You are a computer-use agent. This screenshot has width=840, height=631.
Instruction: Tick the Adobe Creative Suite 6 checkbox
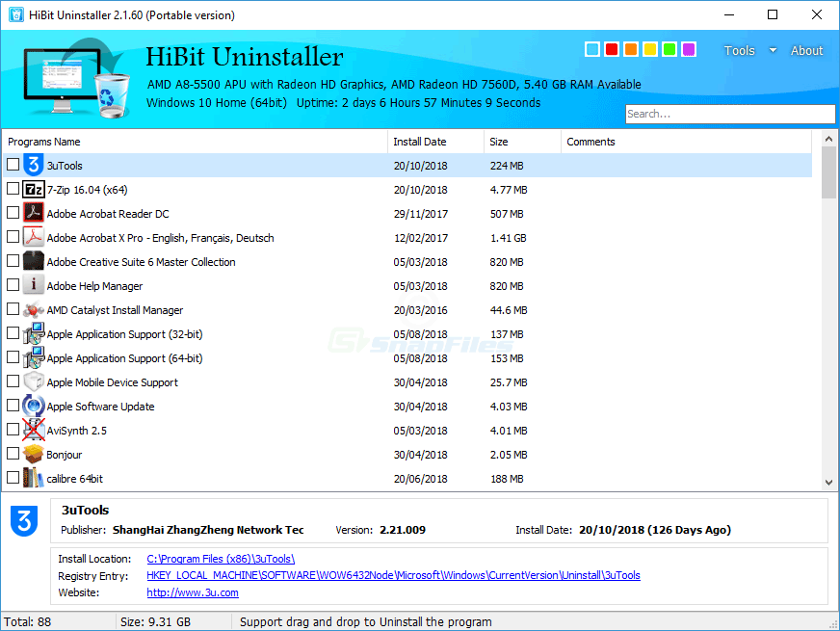pyautogui.click(x=13, y=261)
